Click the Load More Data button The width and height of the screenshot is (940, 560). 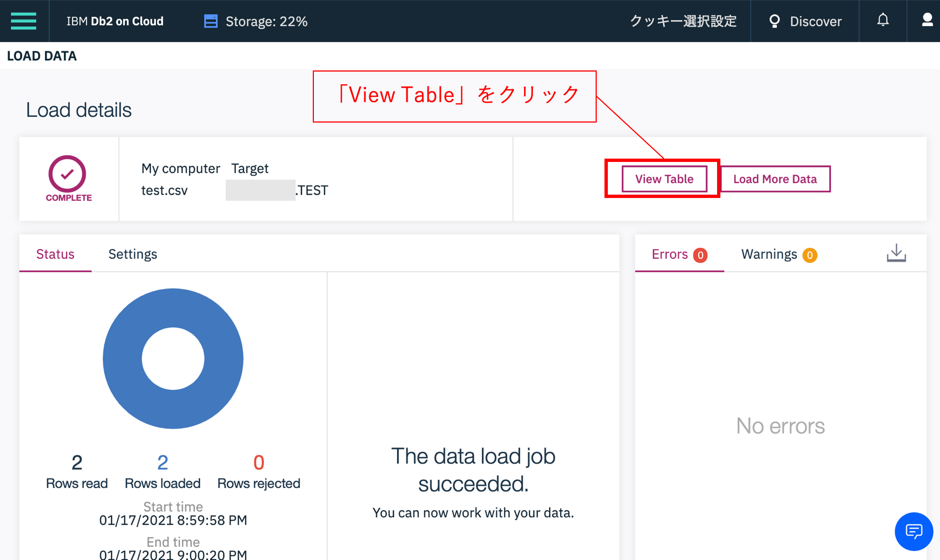pyautogui.click(x=775, y=179)
